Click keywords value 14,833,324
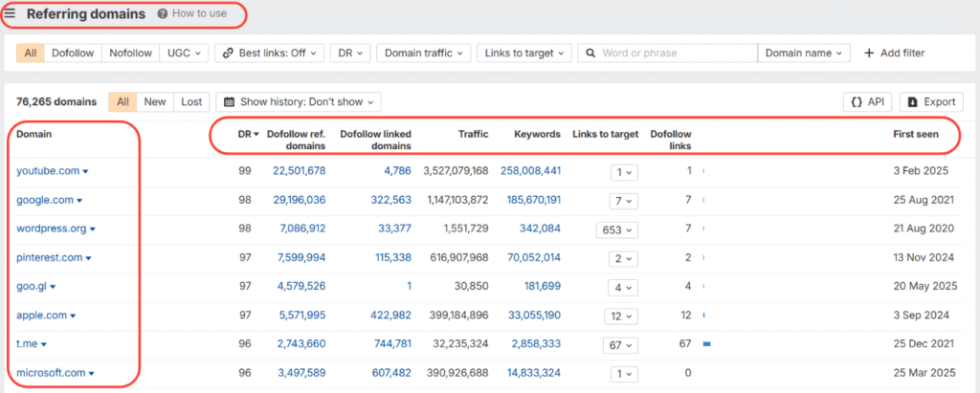This screenshot has width=980, height=393. click(533, 372)
